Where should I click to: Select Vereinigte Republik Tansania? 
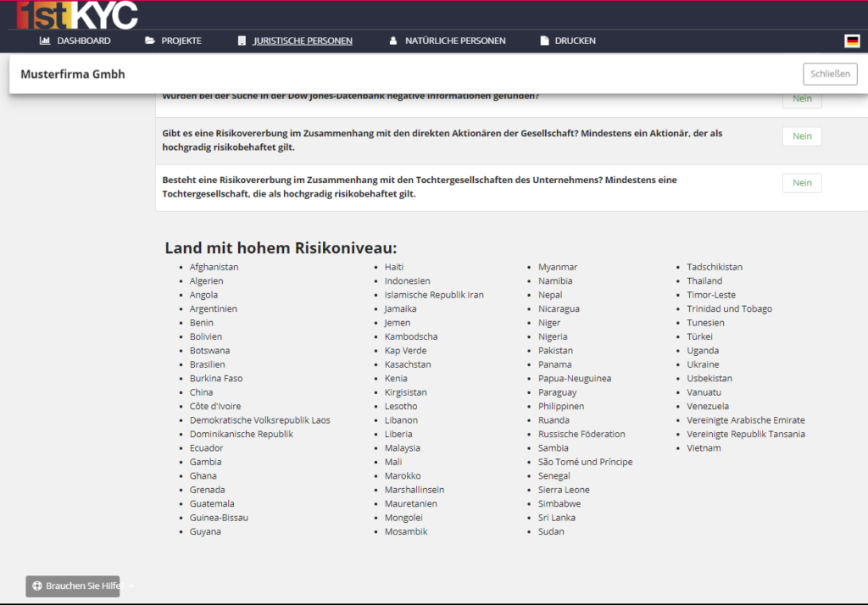click(746, 434)
